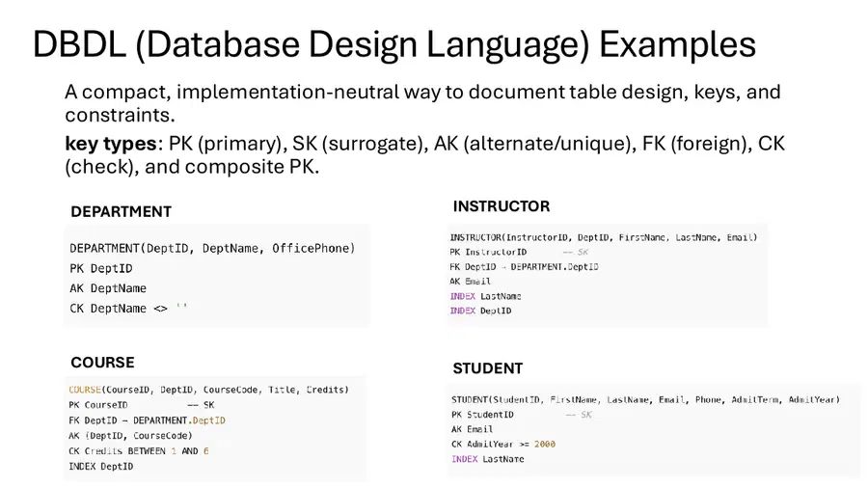Screen dimensions: 868x488
Task: Click the purple 'INDEX LastName' in INSTRUCTOR
Action: pos(485,296)
